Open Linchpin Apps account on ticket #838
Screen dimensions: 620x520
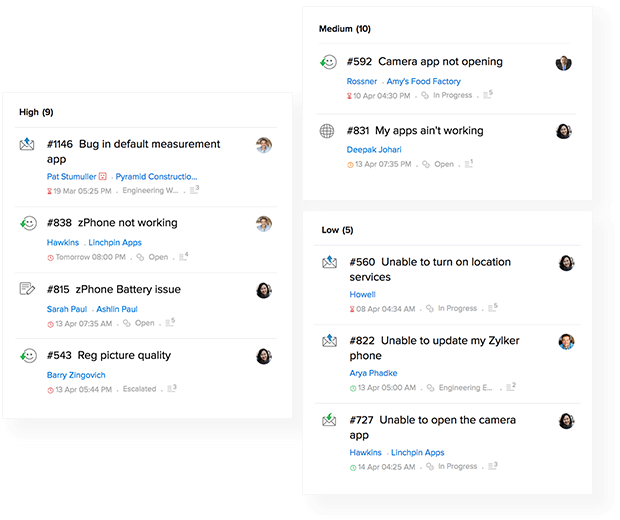pos(115,242)
